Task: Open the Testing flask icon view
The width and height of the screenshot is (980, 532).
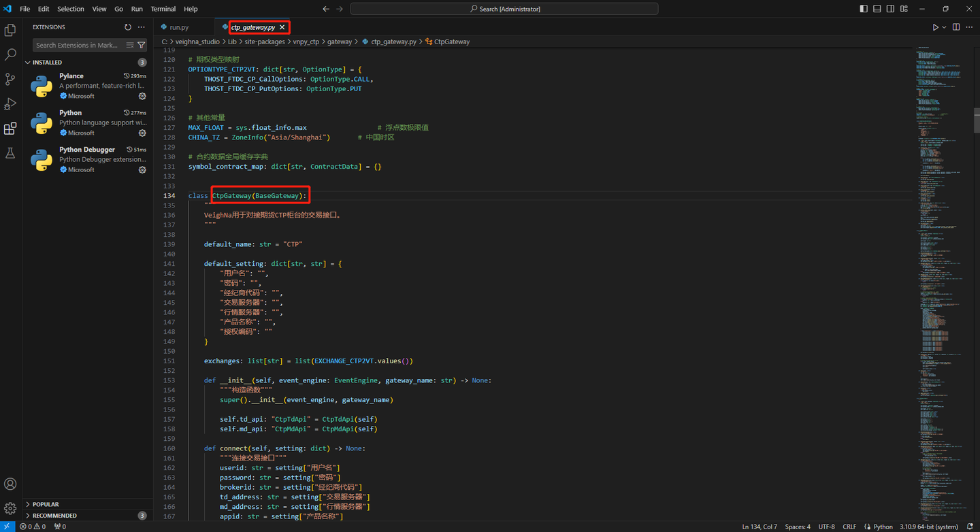Action: (x=10, y=153)
